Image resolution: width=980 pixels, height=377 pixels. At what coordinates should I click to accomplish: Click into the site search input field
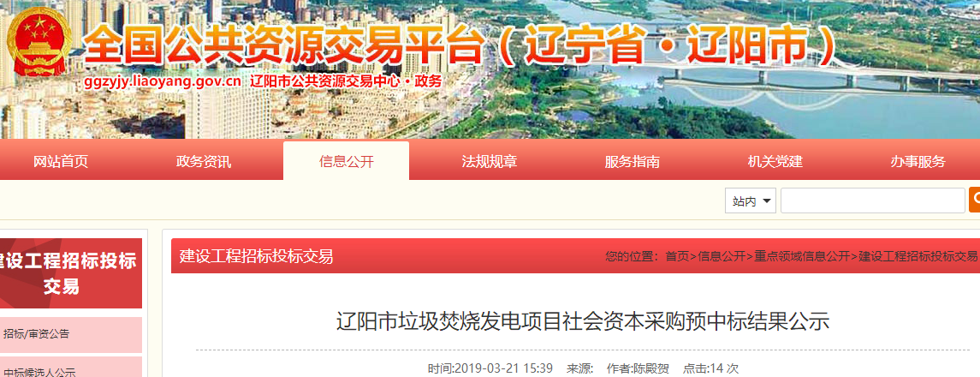tap(872, 200)
